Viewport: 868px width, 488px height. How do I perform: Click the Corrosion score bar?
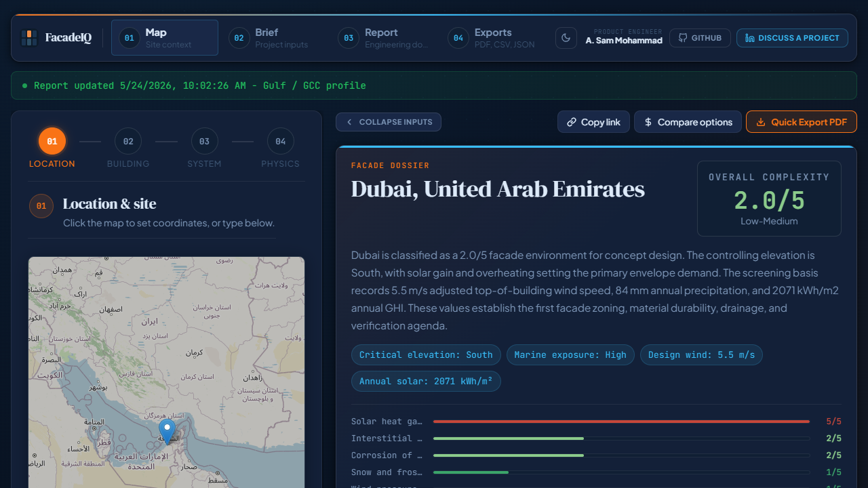[x=621, y=455]
